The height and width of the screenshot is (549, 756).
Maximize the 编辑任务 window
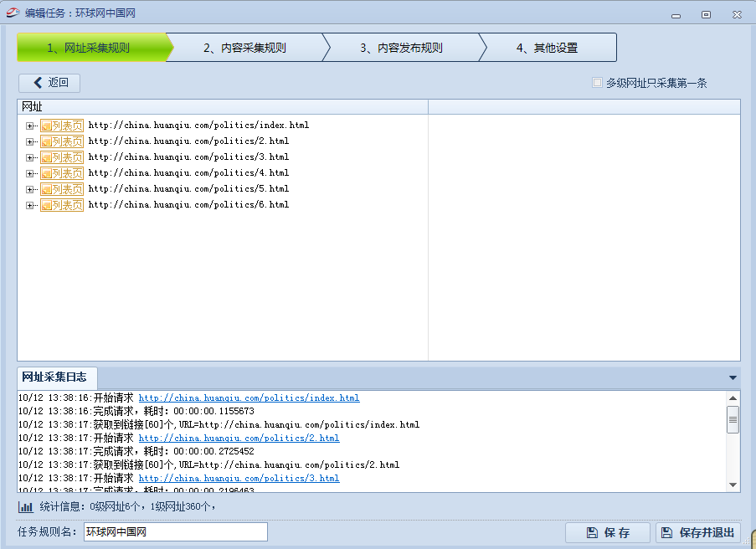click(x=706, y=15)
